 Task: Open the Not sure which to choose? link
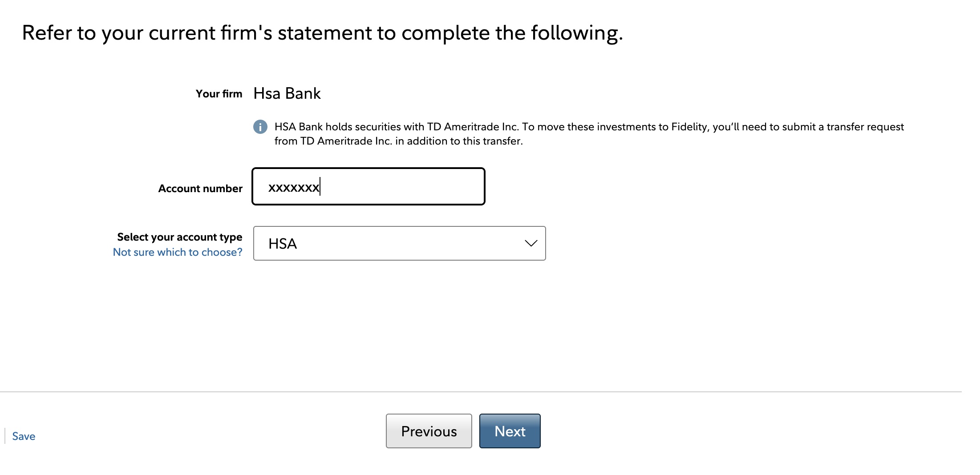178,252
